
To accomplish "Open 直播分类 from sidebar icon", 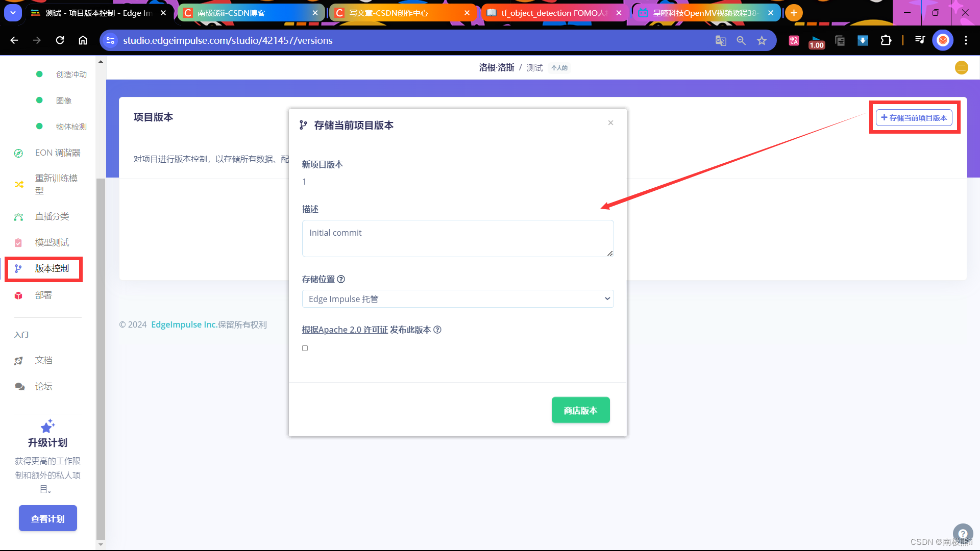I will click(x=19, y=217).
